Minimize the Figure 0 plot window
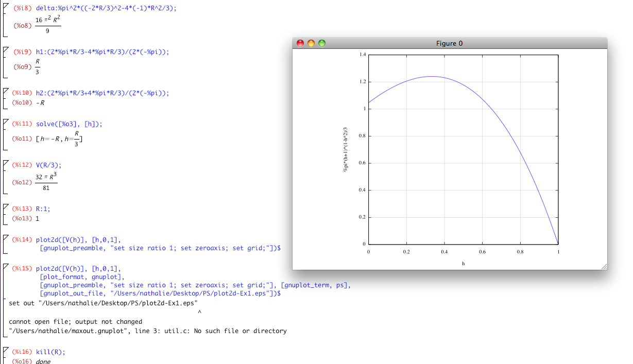The image size is (633, 364). [x=311, y=43]
